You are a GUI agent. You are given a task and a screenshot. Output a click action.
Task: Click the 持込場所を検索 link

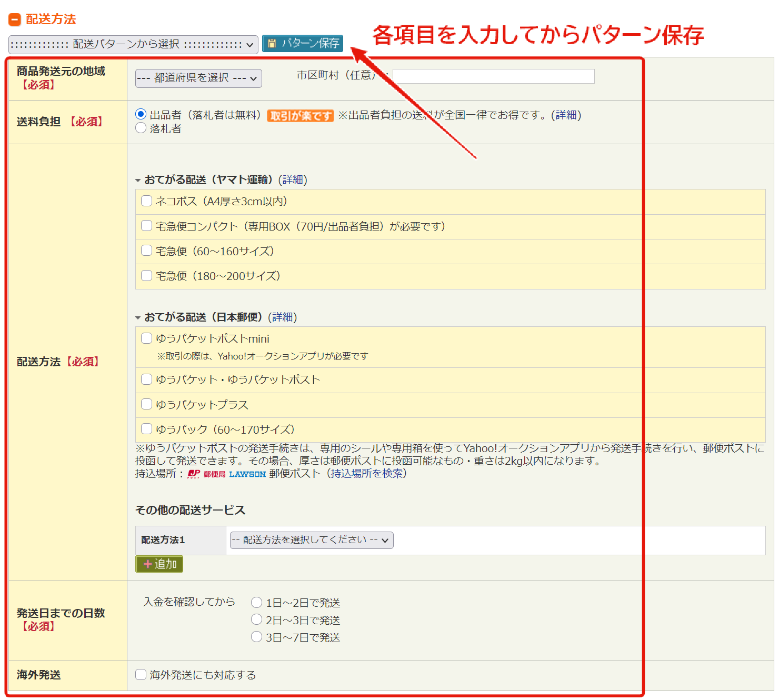366,474
